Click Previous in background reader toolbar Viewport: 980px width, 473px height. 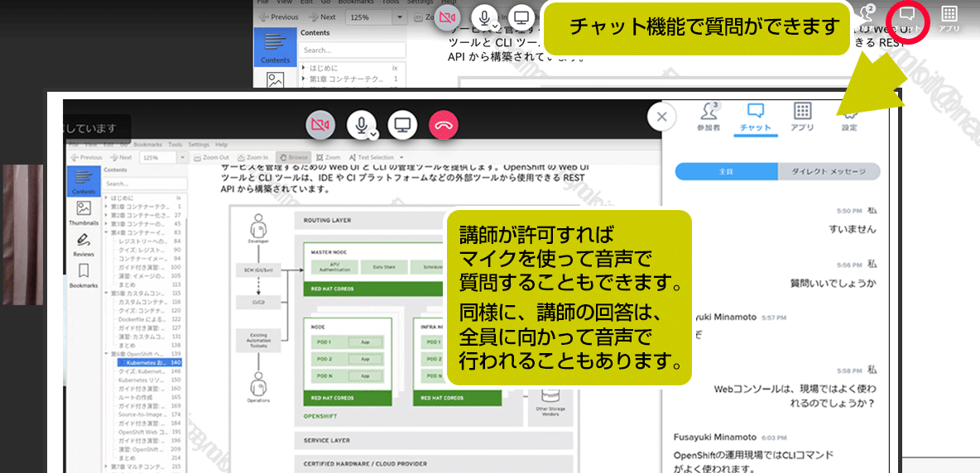(x=280, y=17)
